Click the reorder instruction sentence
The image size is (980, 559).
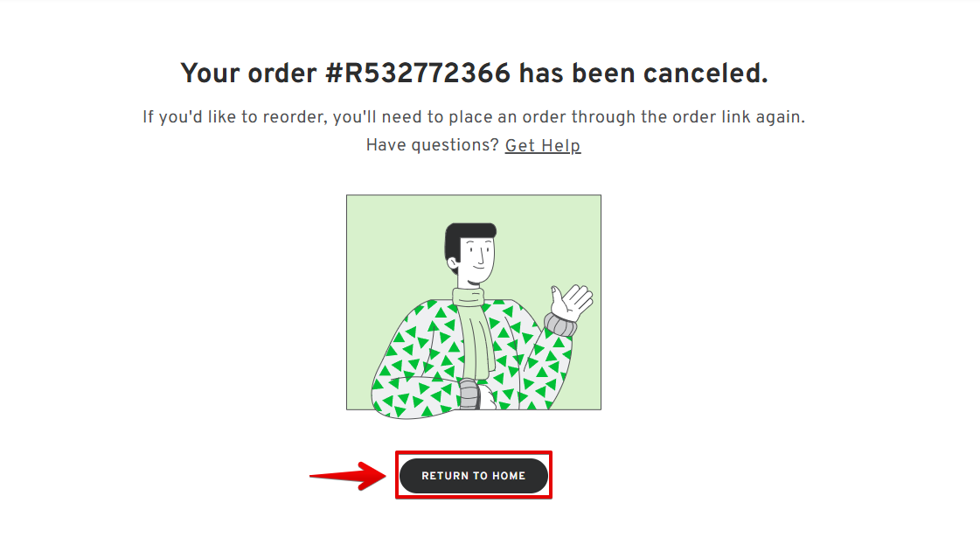click(x=474, y=117)
